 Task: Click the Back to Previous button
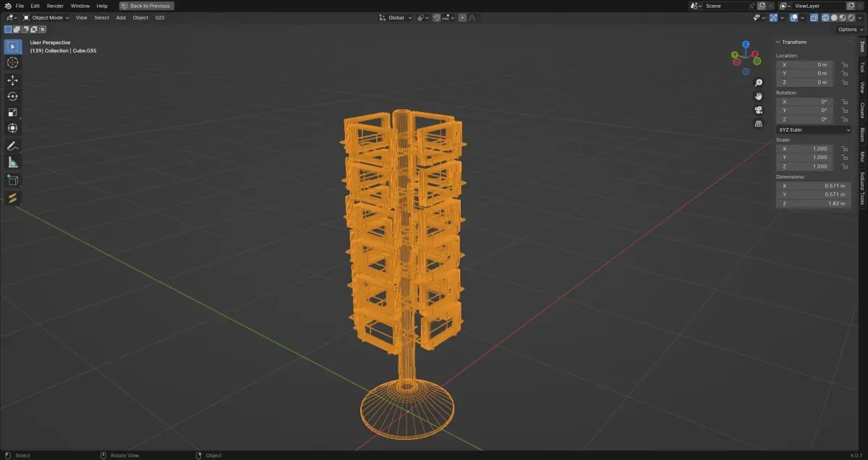147,6
